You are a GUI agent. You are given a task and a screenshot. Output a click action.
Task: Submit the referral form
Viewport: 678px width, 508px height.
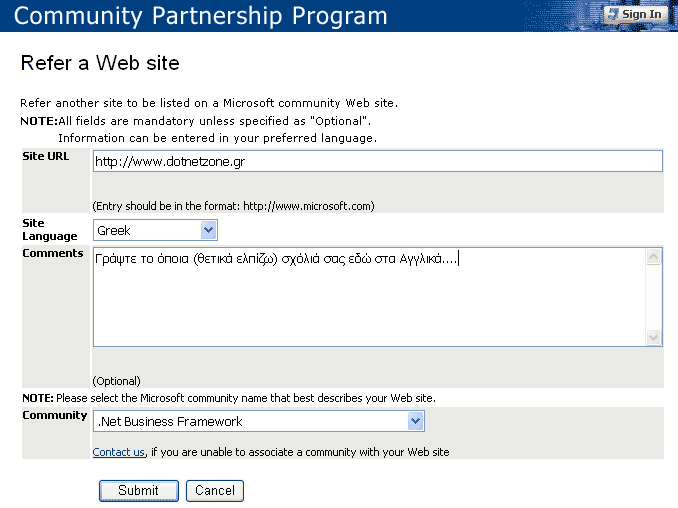point(138,490)
